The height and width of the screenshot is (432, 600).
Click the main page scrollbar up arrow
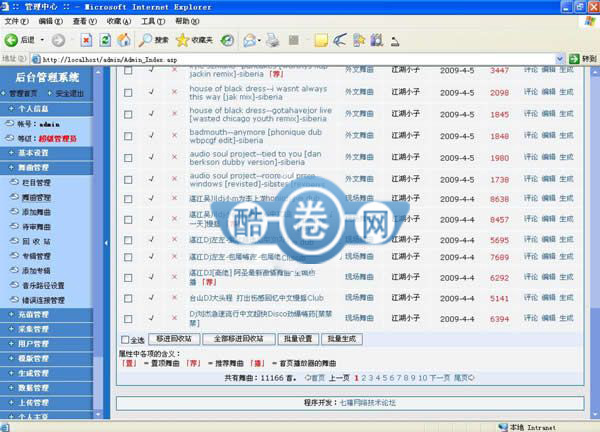click(x=595, y=72)
